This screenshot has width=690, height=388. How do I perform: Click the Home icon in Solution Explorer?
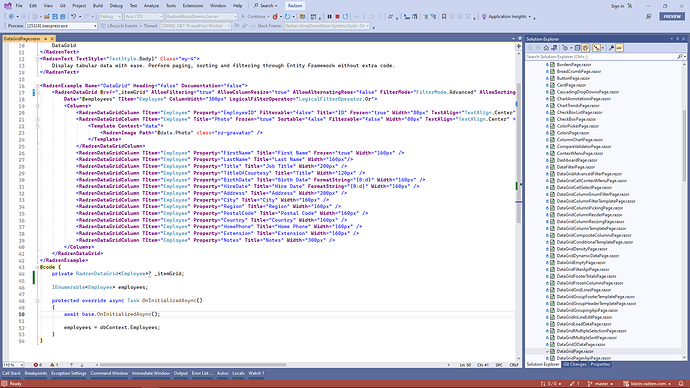pos(546,48)
